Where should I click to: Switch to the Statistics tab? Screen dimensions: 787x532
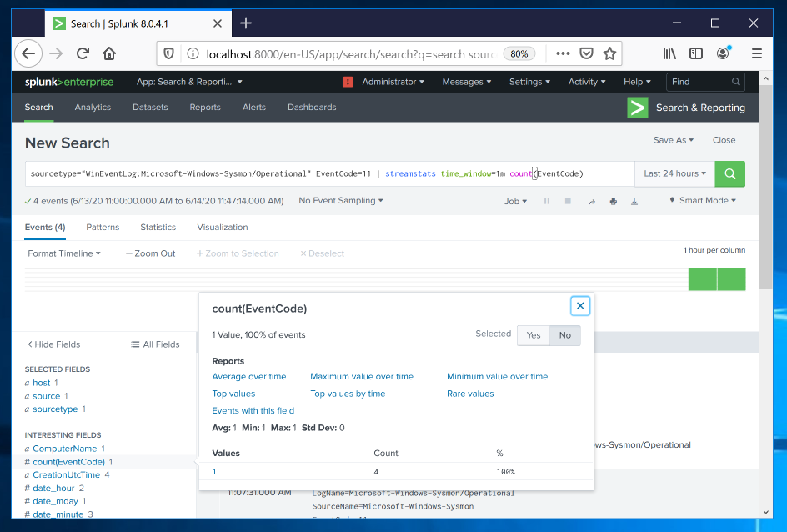pyautogui.click(x=158, y=228)
